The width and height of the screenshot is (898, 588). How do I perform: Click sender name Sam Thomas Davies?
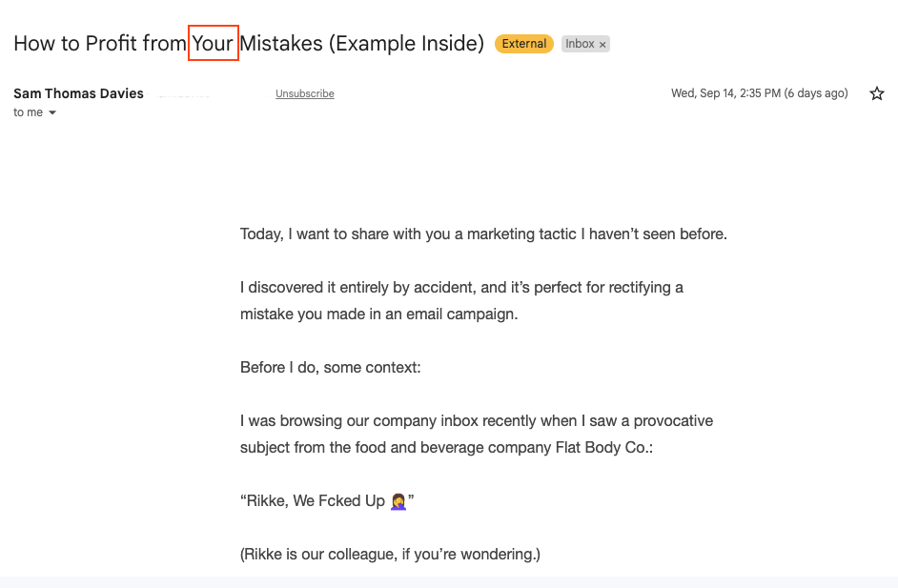coord(78,93)
